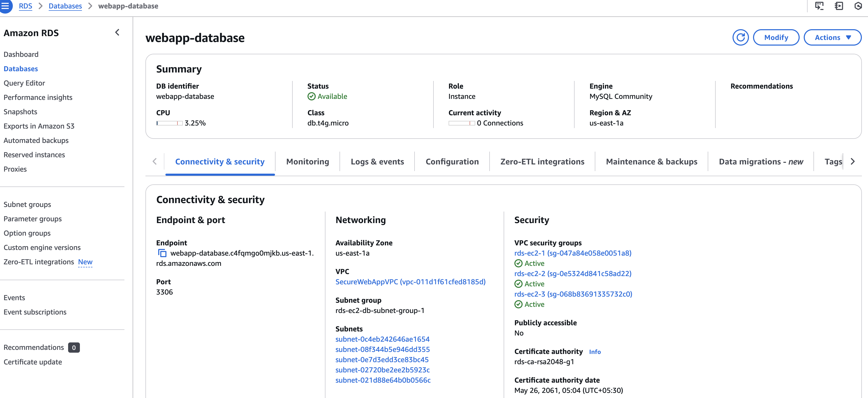This screenshot has width=868, height=398.
Task: Open Exports in Amazon S3
Action: tap(39, 126)
